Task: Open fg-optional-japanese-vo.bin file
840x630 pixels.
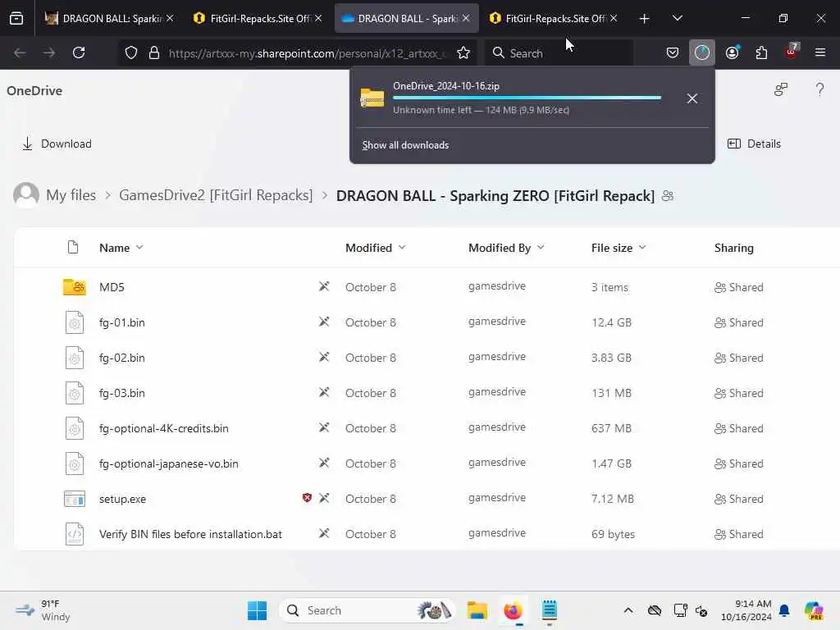Action: point(168,464)
